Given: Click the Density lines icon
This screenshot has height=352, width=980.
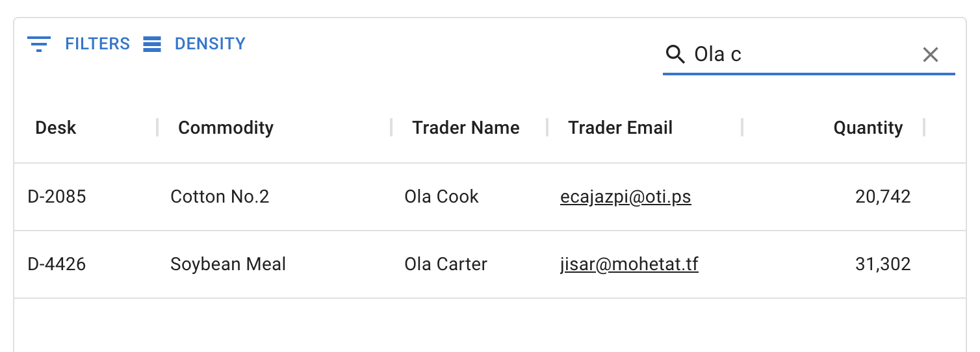Looking at the screenshot, I should [152, 44].
